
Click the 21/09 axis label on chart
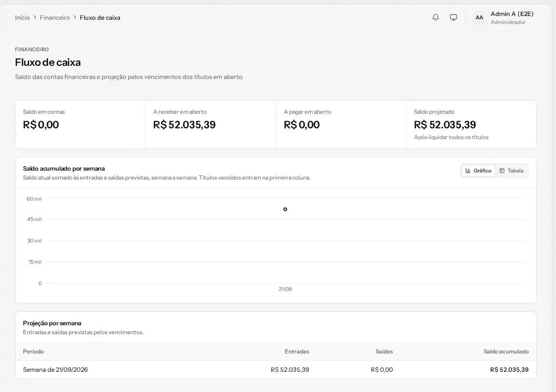(285, 289)
